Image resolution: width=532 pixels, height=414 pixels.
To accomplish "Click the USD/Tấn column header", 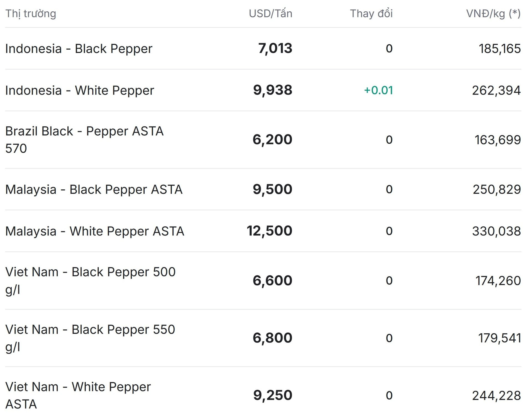I will [x=270, y=14].
